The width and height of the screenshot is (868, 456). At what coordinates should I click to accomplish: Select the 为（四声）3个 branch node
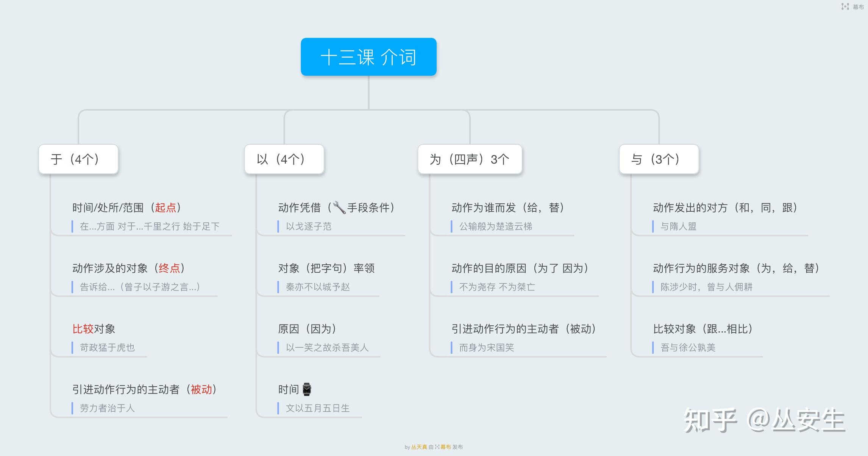[x=470, y=159]
